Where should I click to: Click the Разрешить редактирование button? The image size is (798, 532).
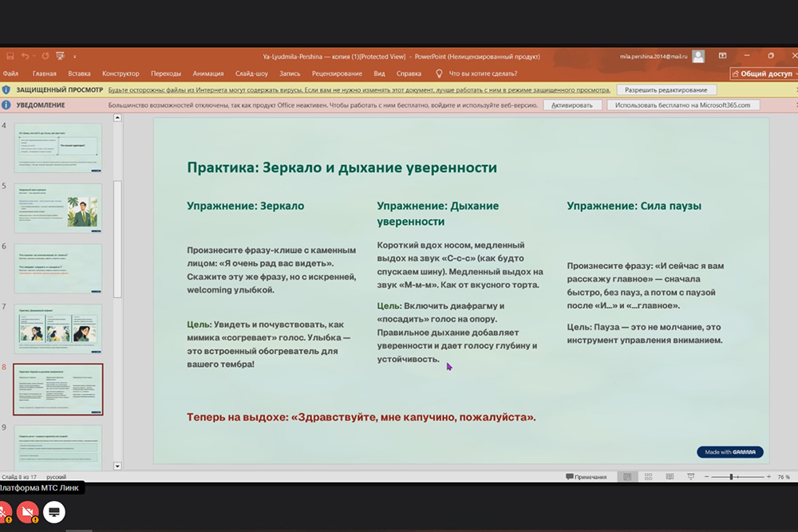(666, 90)
